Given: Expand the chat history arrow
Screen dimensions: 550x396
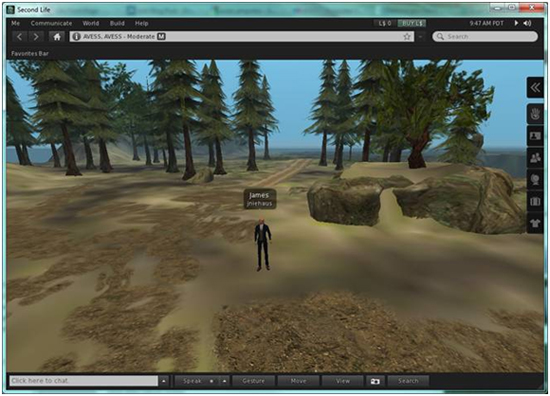Looking at the screenshot, I should click(164, 381).
